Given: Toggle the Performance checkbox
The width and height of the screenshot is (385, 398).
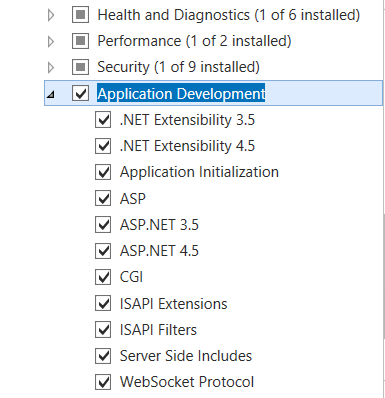Looking at the screenshot, I should point(80,41).
